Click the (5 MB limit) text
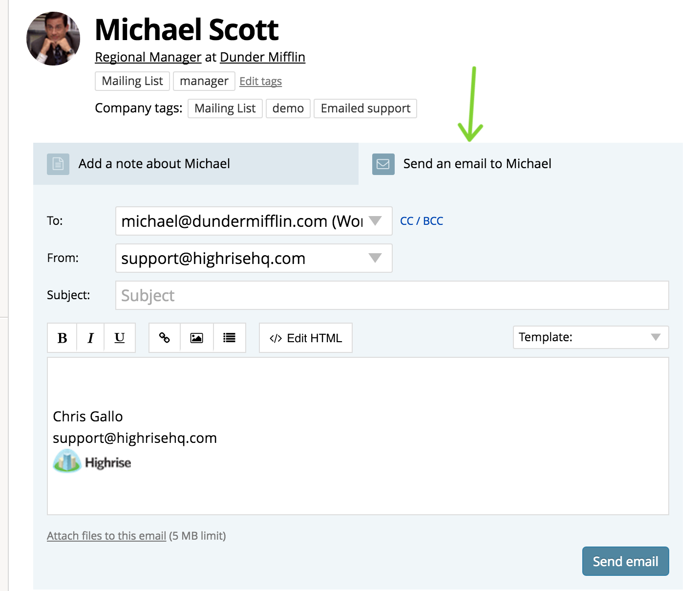The width and height of the screenshot is (700, 591). 197,536
